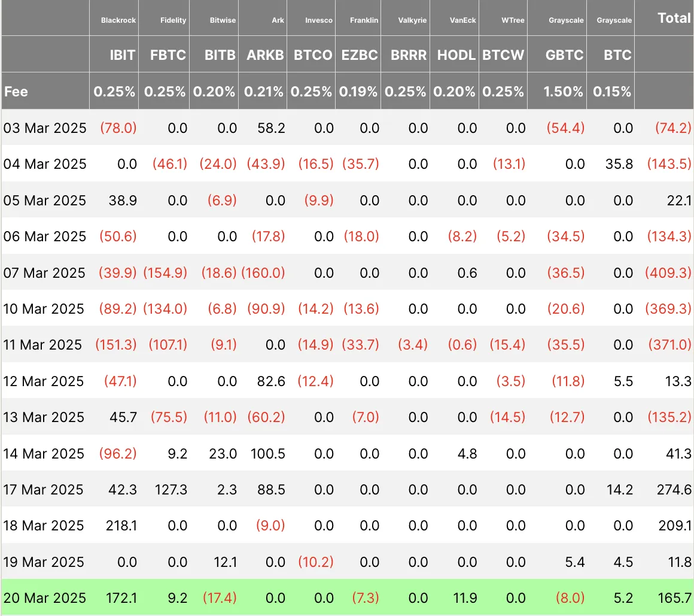Select the IBIT ticker cell
This screenshot has width=694, height=616.
pos(122,55)
